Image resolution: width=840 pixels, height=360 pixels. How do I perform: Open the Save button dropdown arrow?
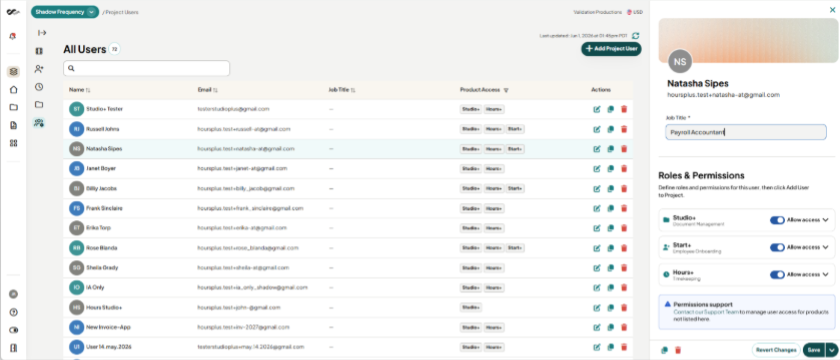coord(831,350)
